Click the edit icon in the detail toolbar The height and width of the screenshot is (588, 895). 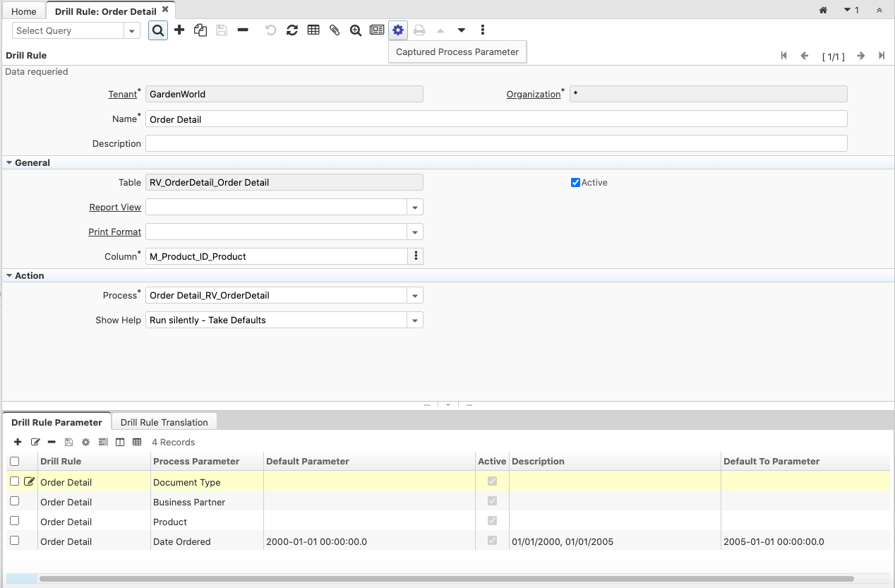35,442
